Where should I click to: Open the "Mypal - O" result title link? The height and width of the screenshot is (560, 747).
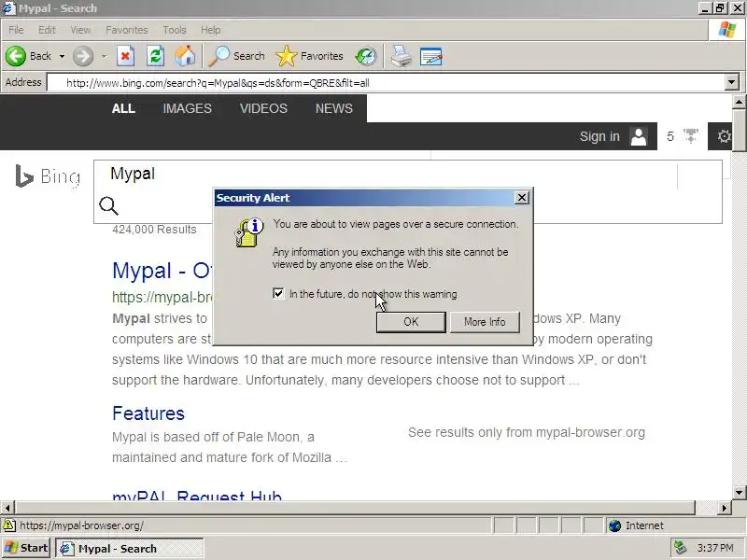(x=162, y=271)
